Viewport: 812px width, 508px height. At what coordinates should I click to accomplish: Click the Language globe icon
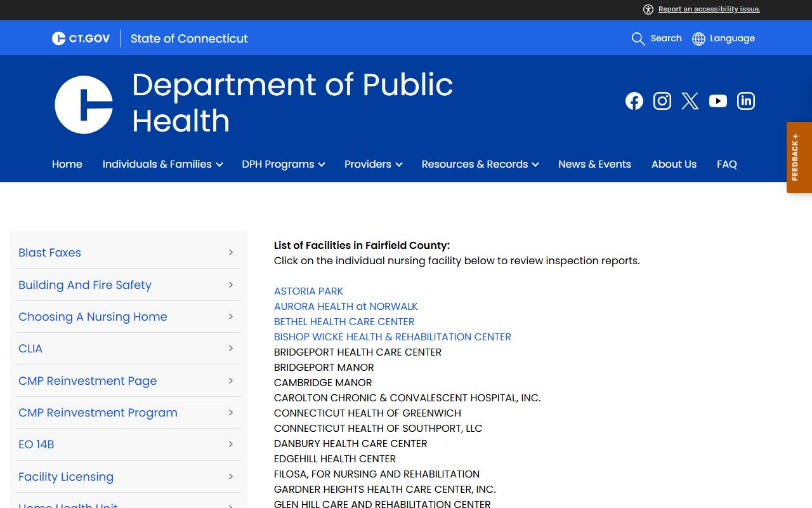click(698, 39)
